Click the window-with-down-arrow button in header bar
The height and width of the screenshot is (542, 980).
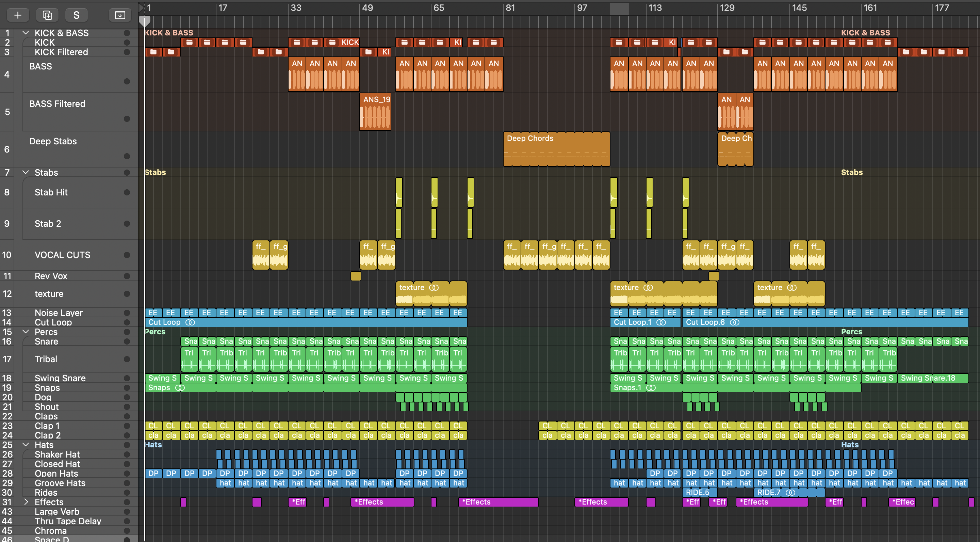[x=120, y=15]
